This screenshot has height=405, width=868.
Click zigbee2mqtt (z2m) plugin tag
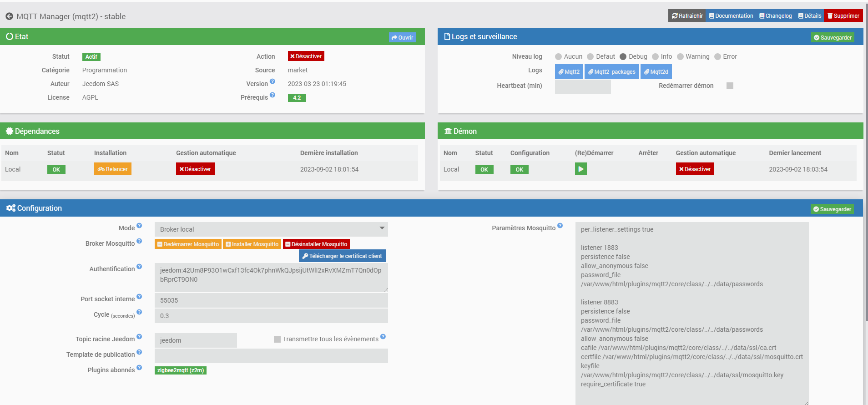181,370
